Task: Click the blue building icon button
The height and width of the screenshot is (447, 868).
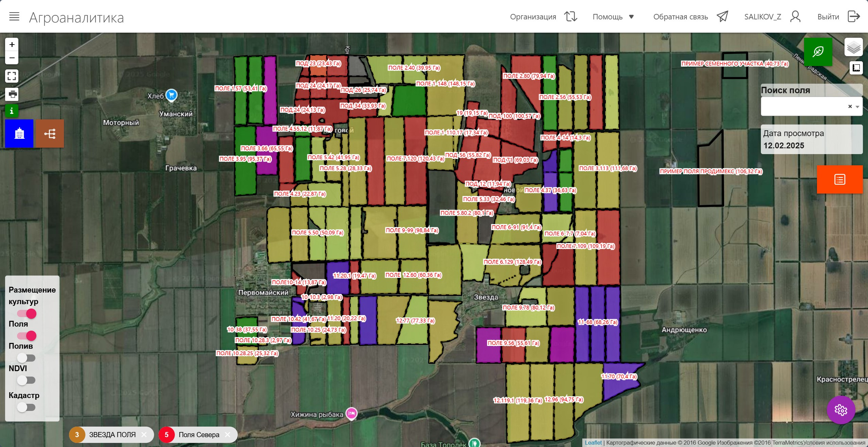Action: click(19, 133)
